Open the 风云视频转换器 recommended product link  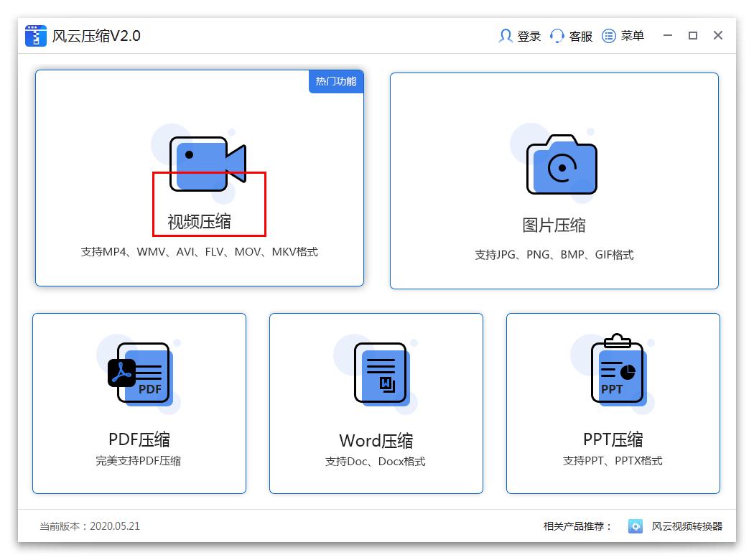pyautogui.click(x=686, y=526)
